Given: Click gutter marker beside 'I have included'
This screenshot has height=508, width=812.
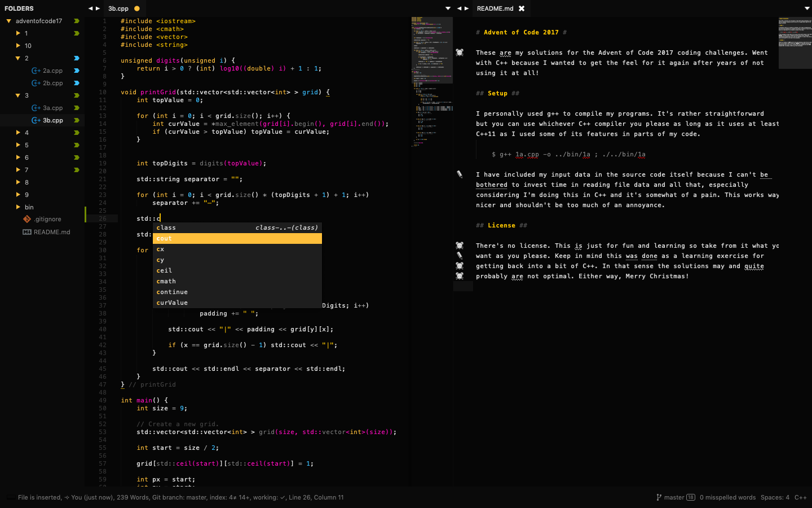Looking at the screenshot, I should [x=460, y=174].
